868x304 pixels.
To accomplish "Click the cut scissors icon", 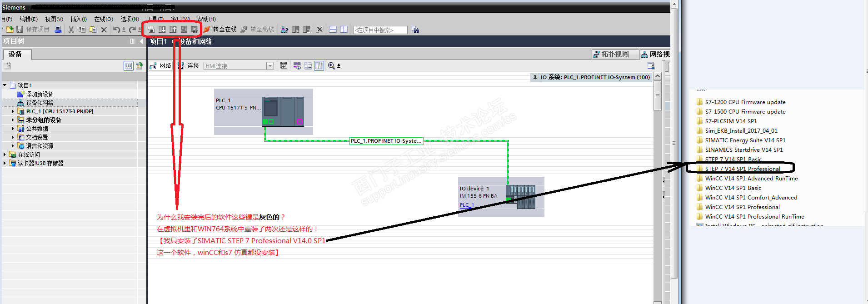I will pyautogui.click(x=71, y=30).
